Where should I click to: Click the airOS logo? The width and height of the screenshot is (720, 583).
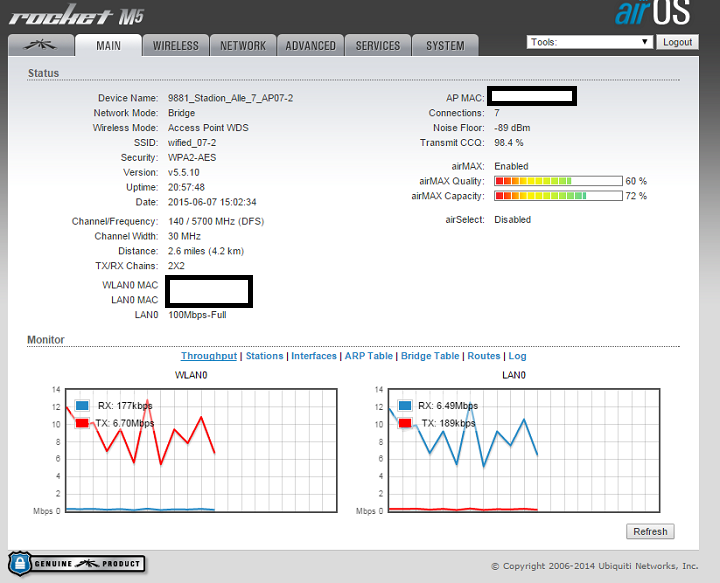coord(652,12)
